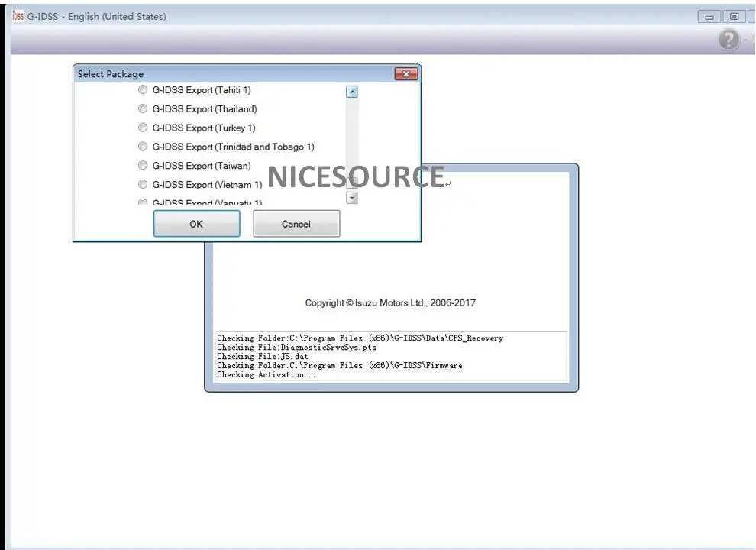This screenshot has width=756, height=550.
Task: Click the 'Checking Activation...' log line
Action: tap(267, 375)
